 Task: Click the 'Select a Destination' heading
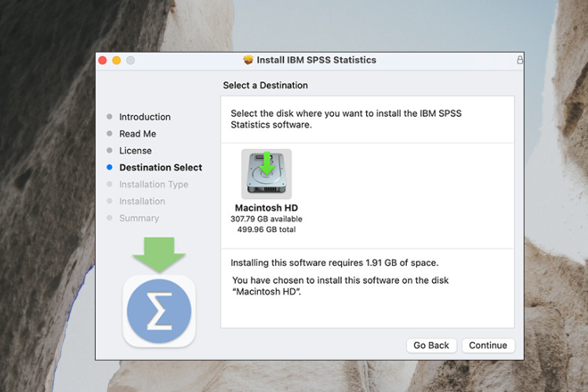coord(265,85)
